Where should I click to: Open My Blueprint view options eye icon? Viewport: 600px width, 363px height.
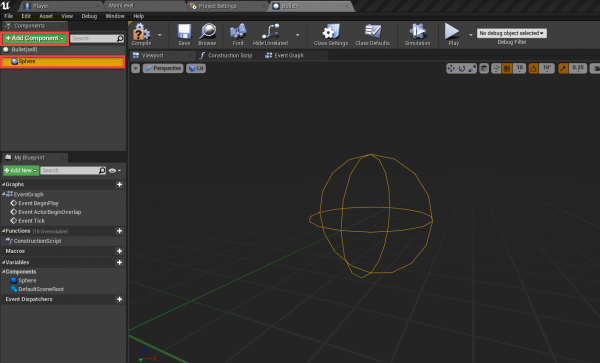(114, 171)
